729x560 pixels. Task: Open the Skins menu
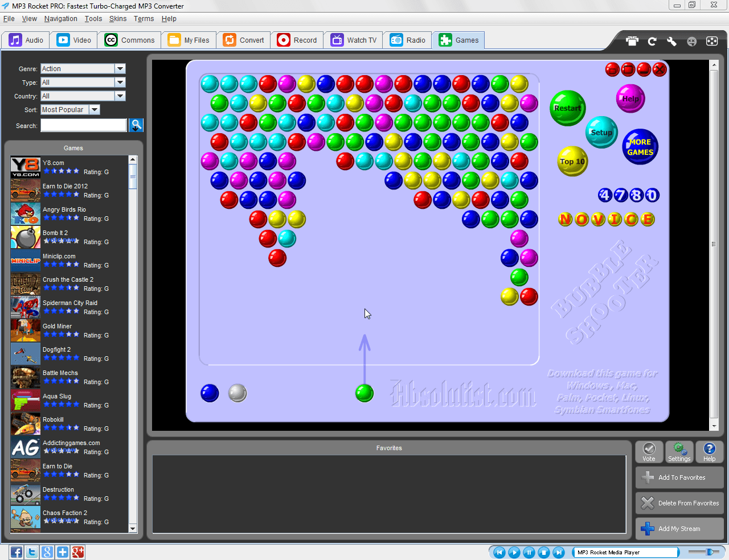[x=118, y=19]
